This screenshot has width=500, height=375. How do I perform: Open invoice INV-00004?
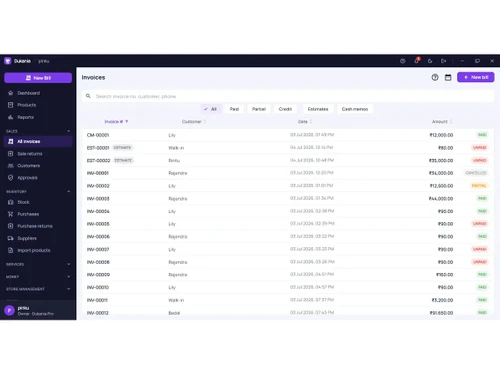(x=288, y=211)
